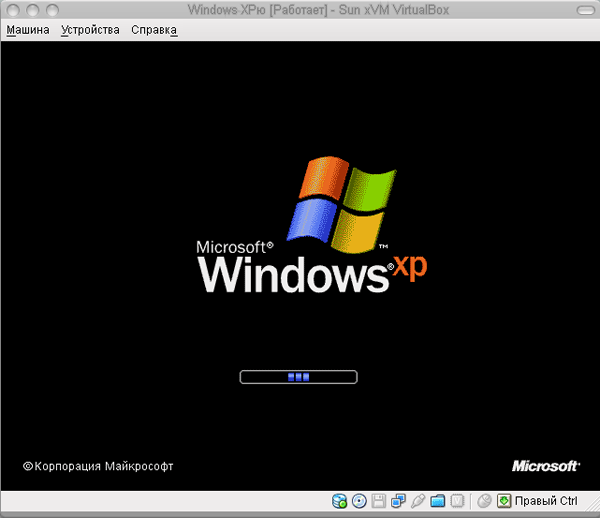This screenshot has height=518, width=600.
Task: Minimize the VirtualBox window
Action: pyautogui.click(x=33, y=10)
